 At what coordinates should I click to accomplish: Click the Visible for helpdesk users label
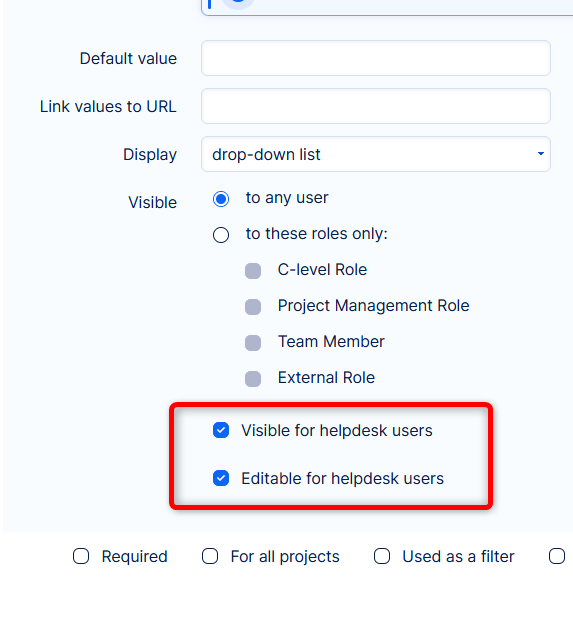click(337, 430)
